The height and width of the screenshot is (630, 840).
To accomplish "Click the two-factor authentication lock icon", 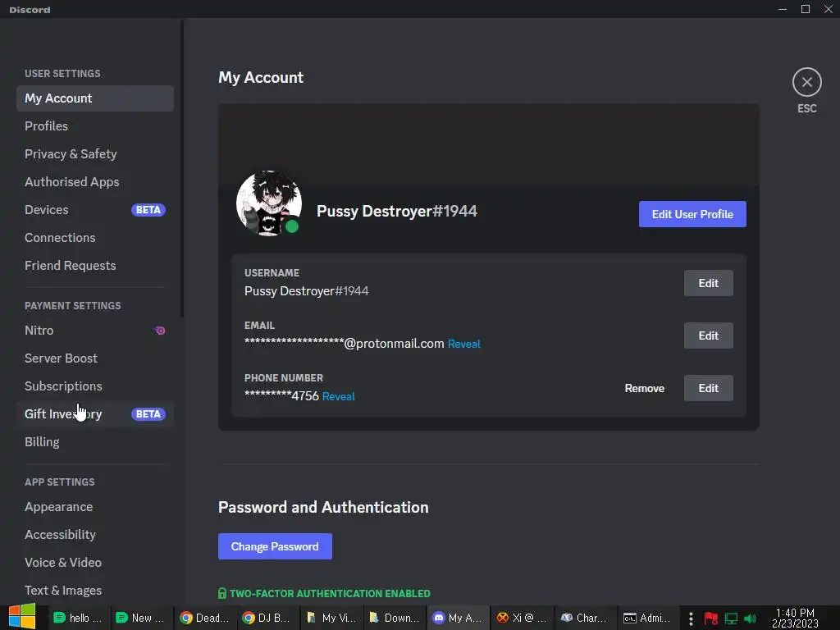I will coord(222,593).
